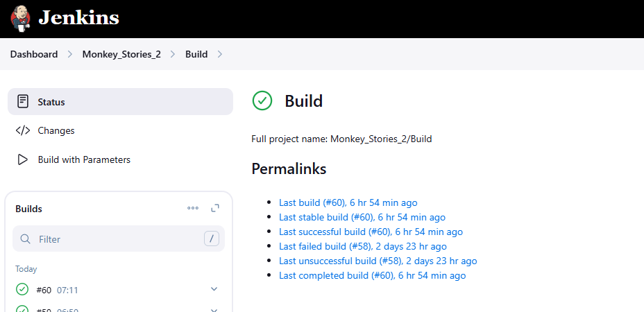Expand chevron after Monkey_Stories_2 breadcrumb
This screenshot has width=644, height=312.
173,54
